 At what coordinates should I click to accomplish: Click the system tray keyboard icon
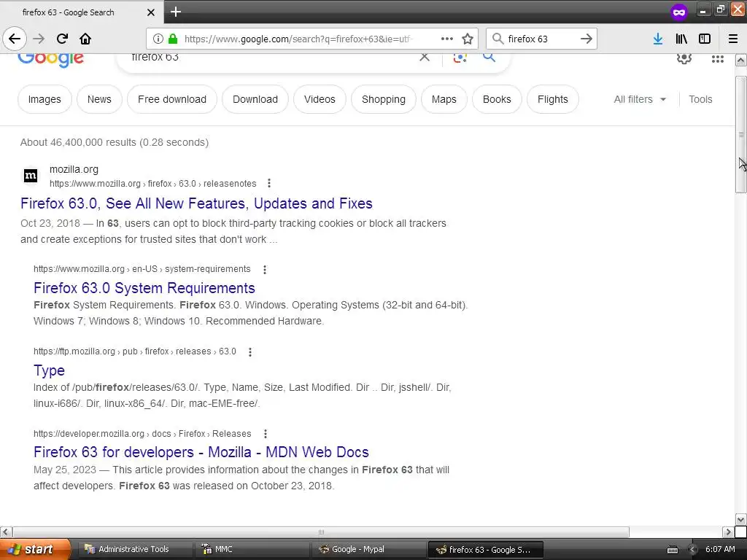[x=672, y=550]
